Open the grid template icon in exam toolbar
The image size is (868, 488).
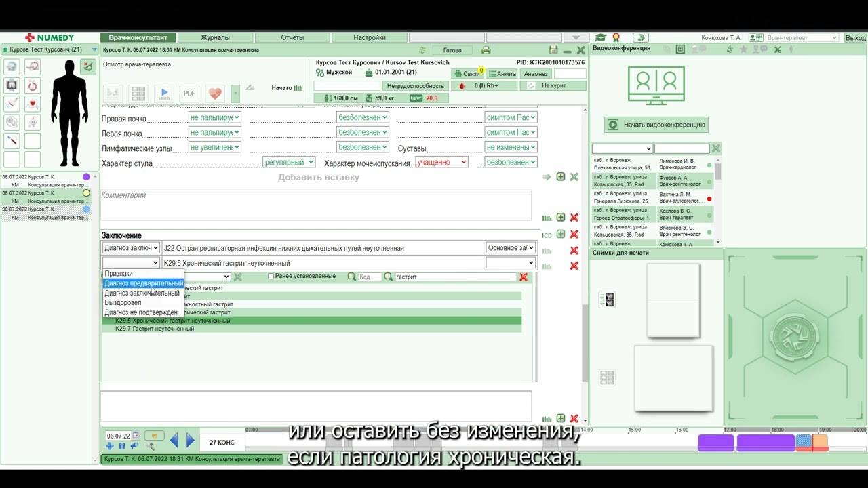click(138, 94)
